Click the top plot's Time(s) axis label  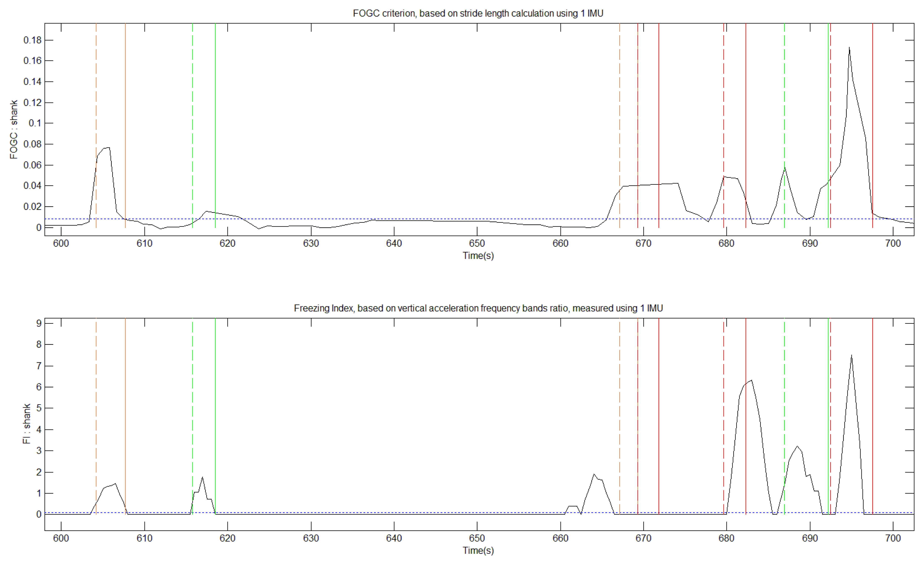(478, 256)
